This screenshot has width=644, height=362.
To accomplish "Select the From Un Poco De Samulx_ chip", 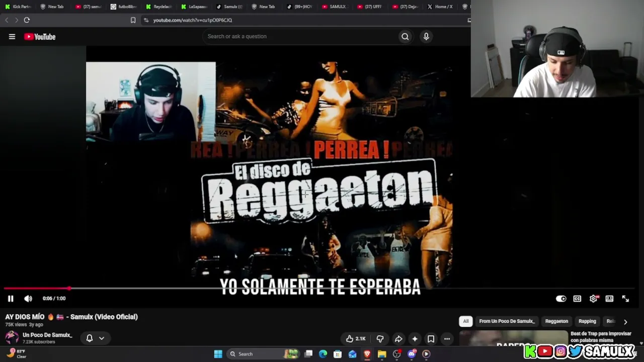I will 507,321.
